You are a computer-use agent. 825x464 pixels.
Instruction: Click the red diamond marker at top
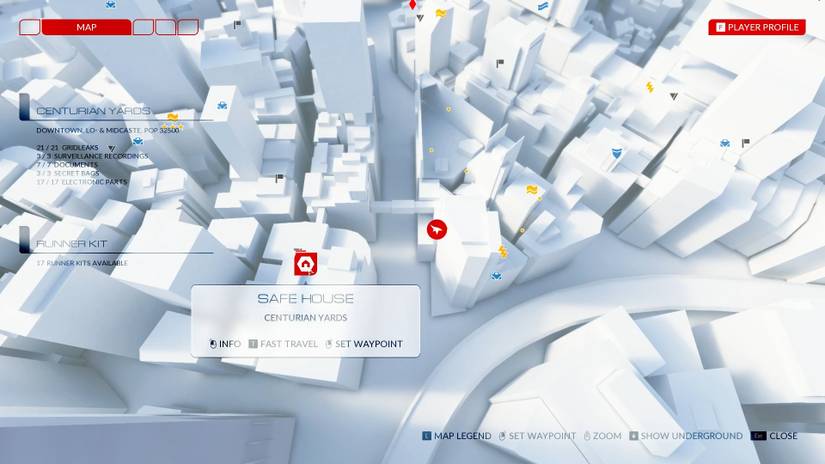coord(413,5)
